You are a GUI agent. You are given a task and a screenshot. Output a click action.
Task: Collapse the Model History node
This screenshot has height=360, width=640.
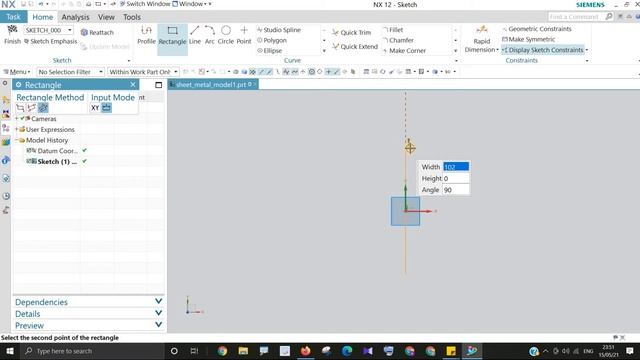tap(17, 140)
